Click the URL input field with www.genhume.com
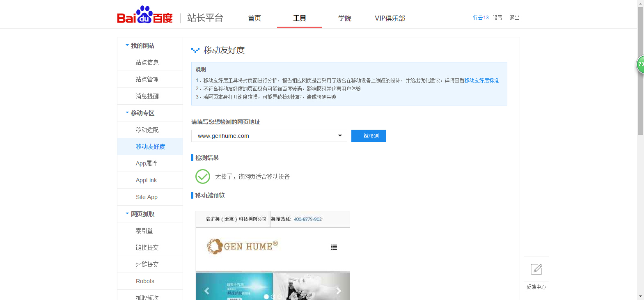Screen dimensions: 644x300 click(x=269, y=136)
